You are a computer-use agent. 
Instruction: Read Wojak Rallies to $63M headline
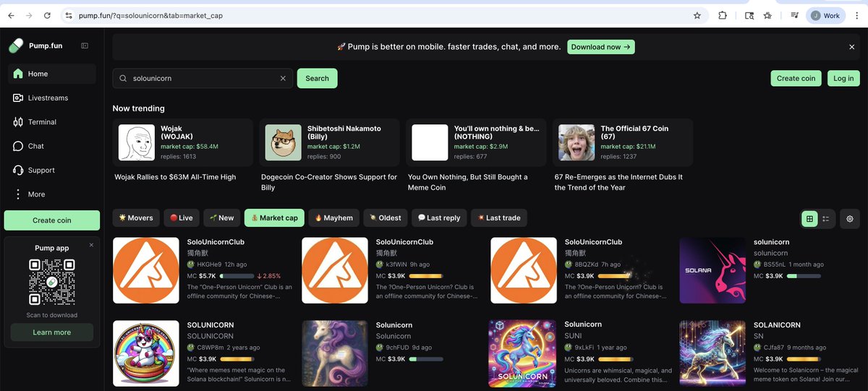click(175, 177)
